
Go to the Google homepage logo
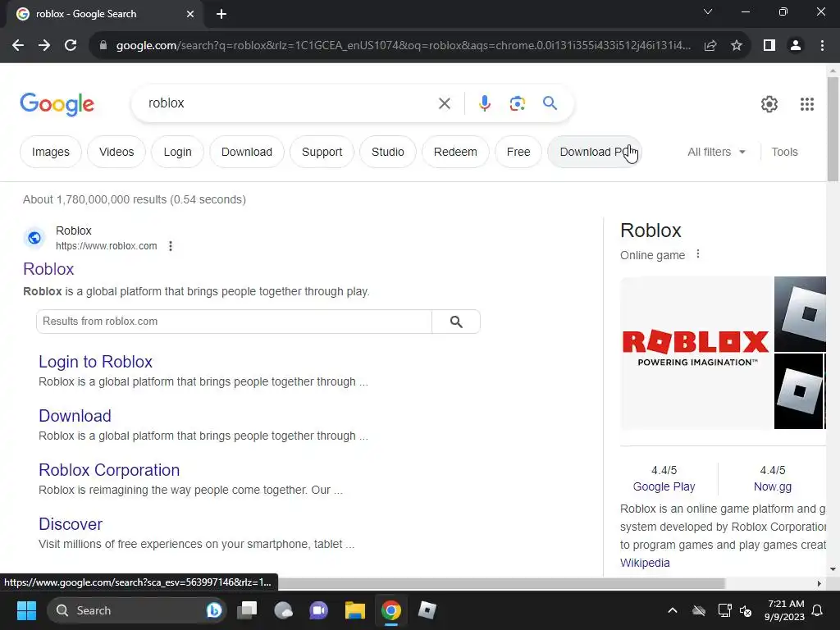[x=57, y=104]
